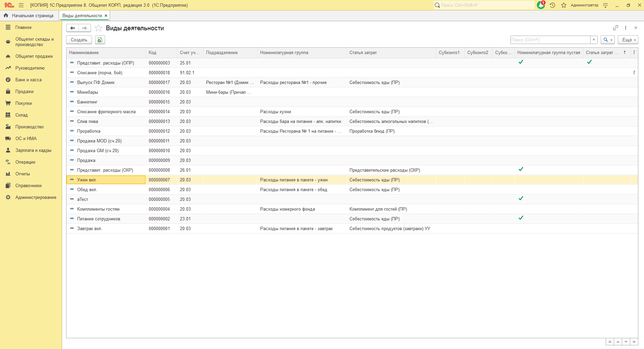Open service settings icon next to Администратор
Viewport: 644px width, 349px height.
(605, 5)
